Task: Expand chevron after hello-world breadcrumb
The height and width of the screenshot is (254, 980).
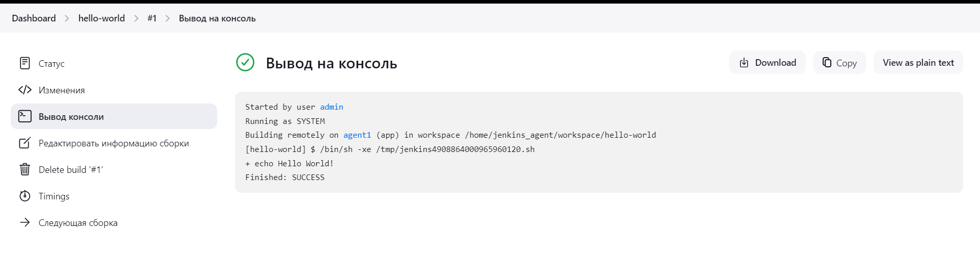Action: tap(136, 18)
